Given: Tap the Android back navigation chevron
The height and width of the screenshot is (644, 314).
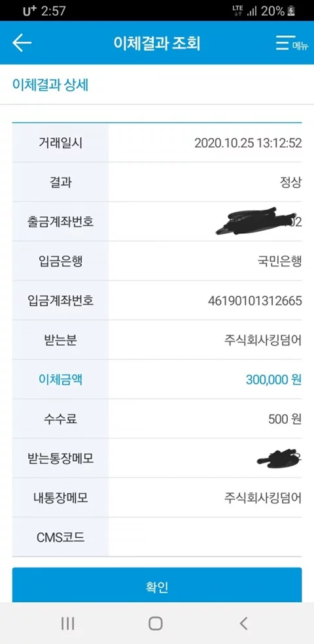Looking at the screenshot, I should 243,624.
